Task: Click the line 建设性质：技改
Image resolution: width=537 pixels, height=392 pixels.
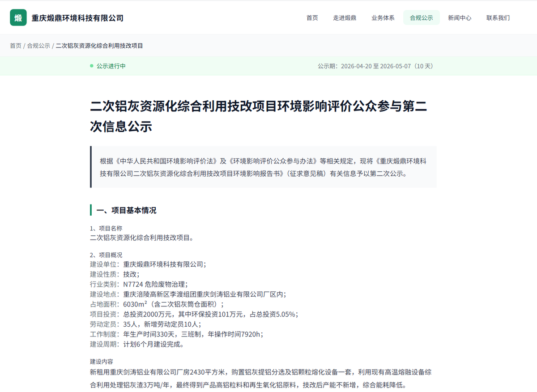Action: pos(115,274)
